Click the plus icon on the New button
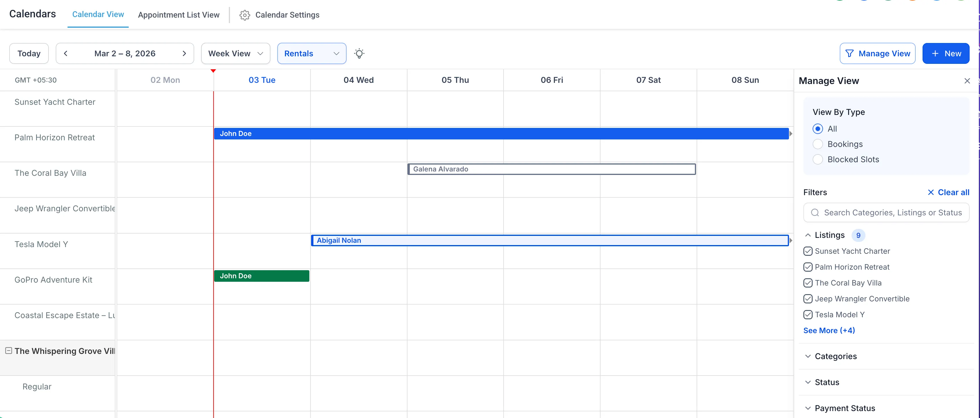 click(934, 53)
